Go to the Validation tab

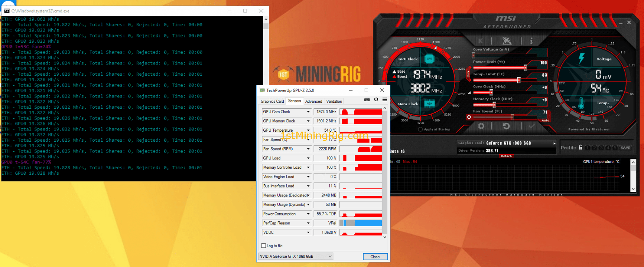[x=334, y=101]
